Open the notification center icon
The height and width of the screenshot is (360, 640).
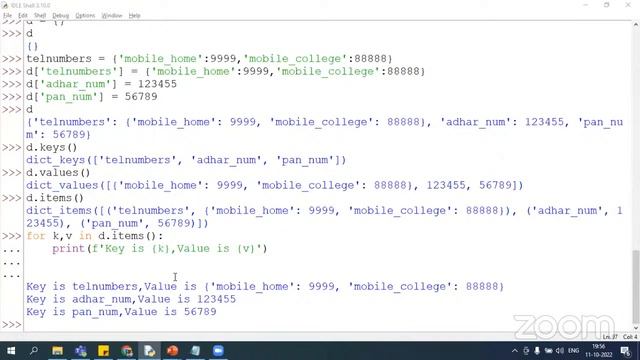[625, 351]
